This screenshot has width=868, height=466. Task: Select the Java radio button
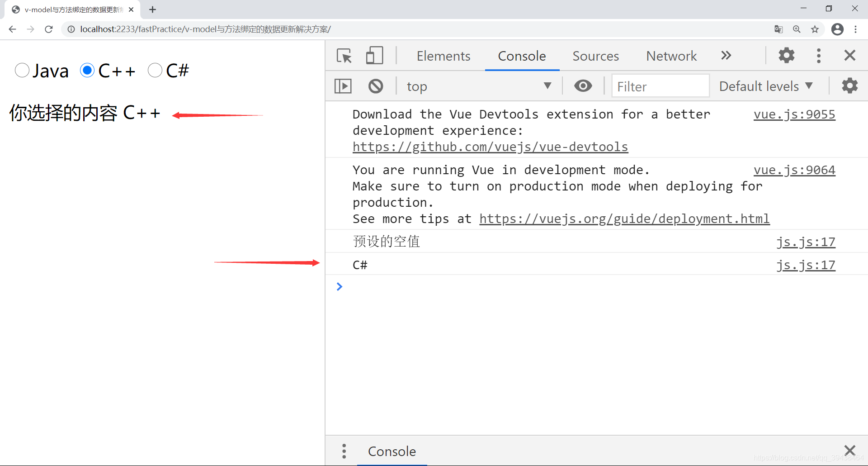(22, 70)
